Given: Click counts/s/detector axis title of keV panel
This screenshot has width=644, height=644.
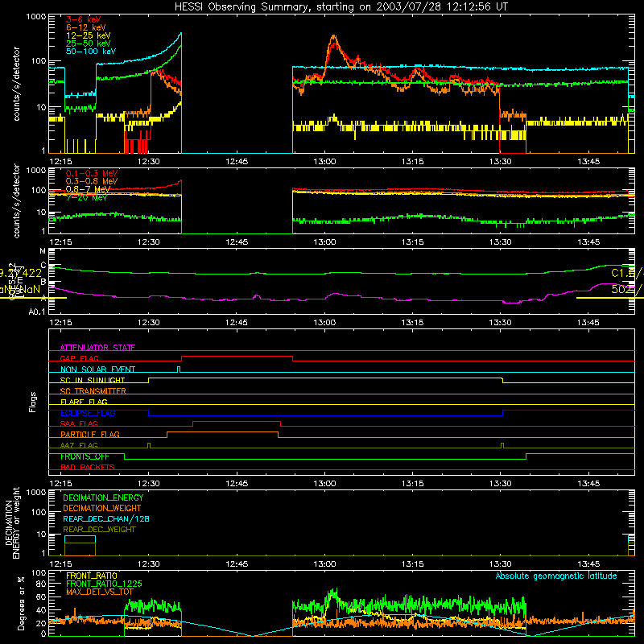Looking at the screenshot, I should coord(16,84).
